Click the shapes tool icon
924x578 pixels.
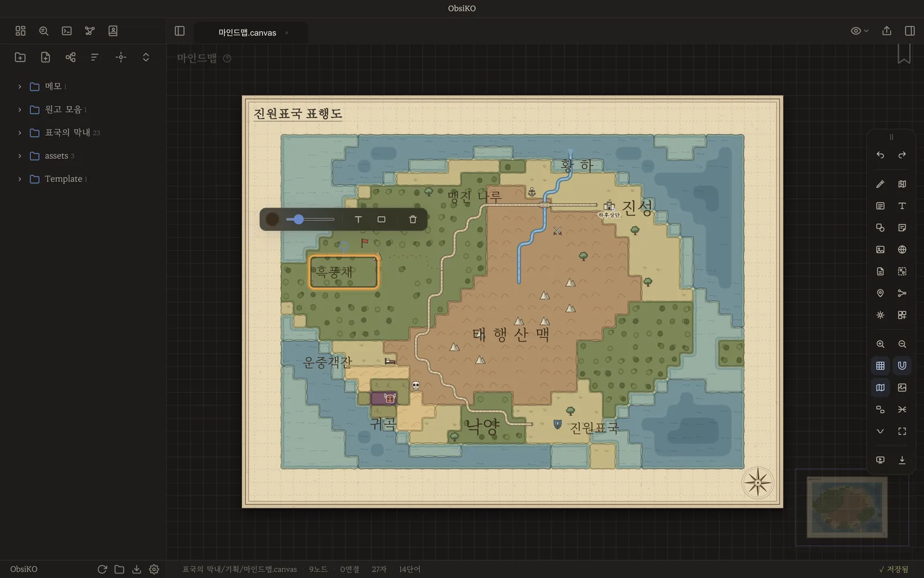(x=880, y=228)
